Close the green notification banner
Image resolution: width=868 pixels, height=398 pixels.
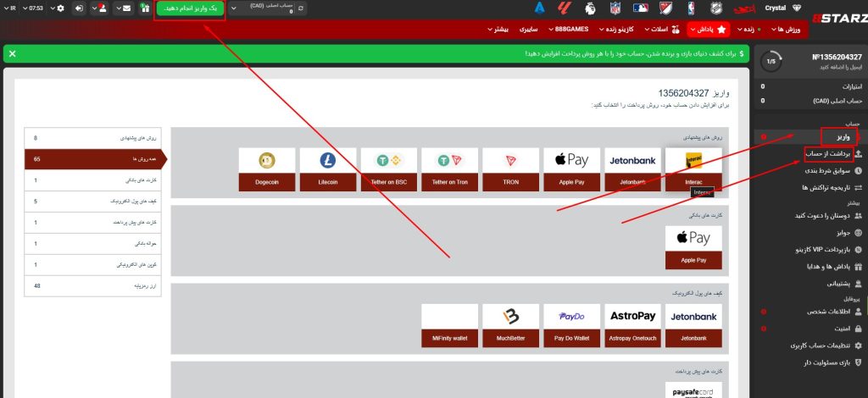[x=12, y=53]
